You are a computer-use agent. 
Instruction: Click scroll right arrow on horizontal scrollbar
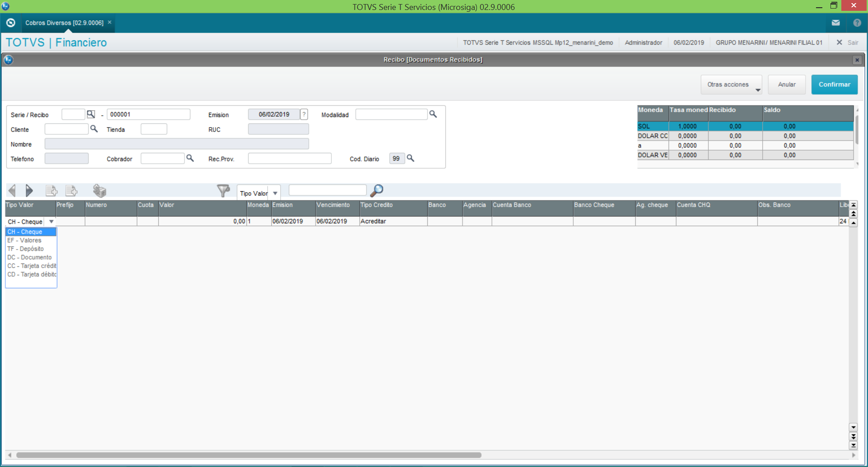pos(854,455)
